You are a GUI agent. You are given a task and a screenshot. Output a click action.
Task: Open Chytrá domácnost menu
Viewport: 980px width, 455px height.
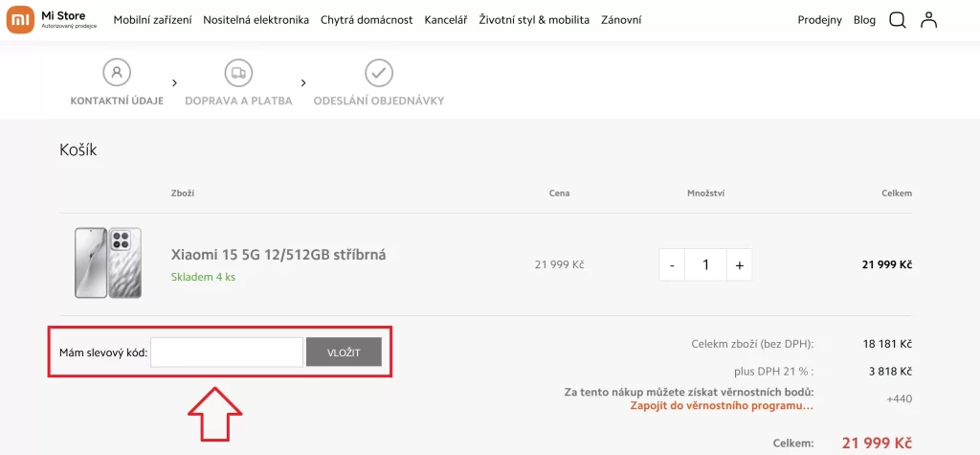(367, 20)
